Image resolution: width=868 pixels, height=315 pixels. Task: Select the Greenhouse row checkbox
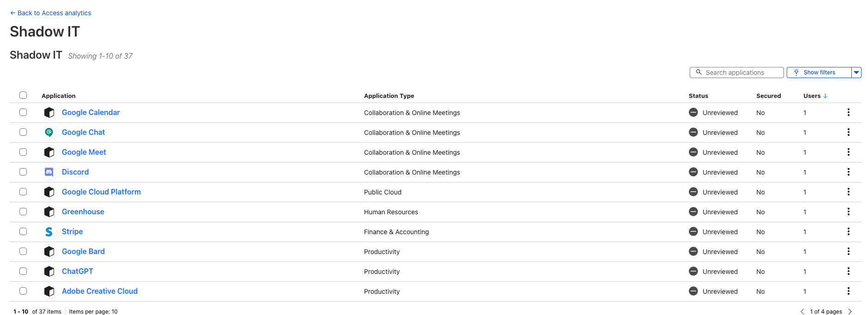(23, 212)
